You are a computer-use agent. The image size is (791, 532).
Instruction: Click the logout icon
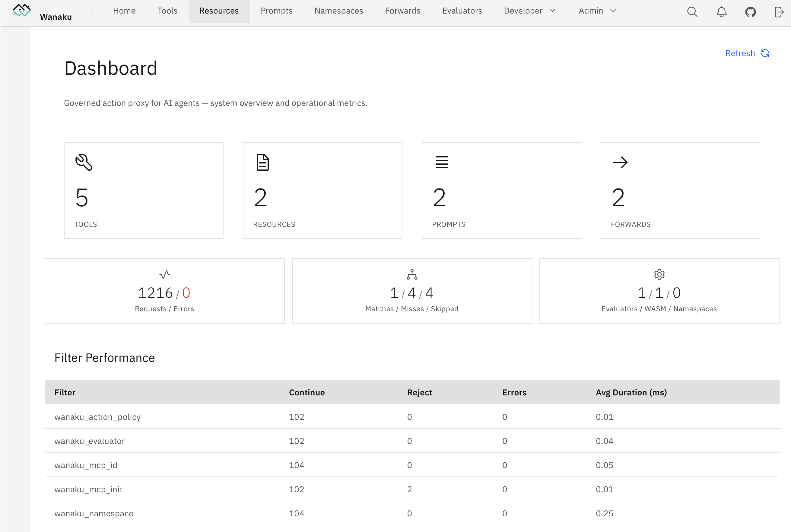coord(779,12)
